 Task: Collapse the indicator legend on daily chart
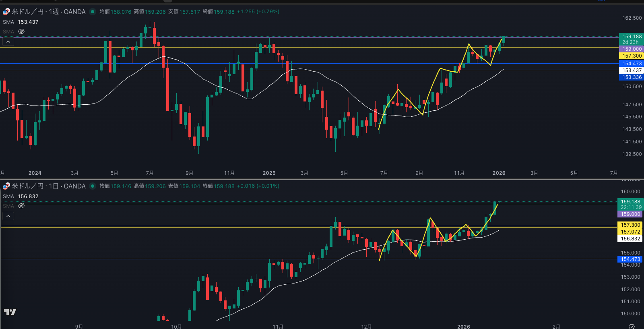pos(8,216)
